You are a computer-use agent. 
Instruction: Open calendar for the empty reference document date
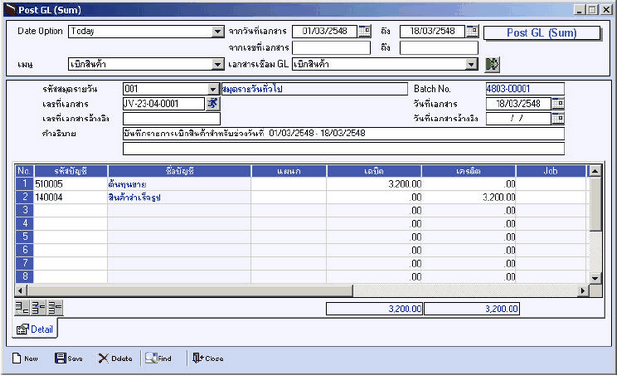(x=558, y=118)
